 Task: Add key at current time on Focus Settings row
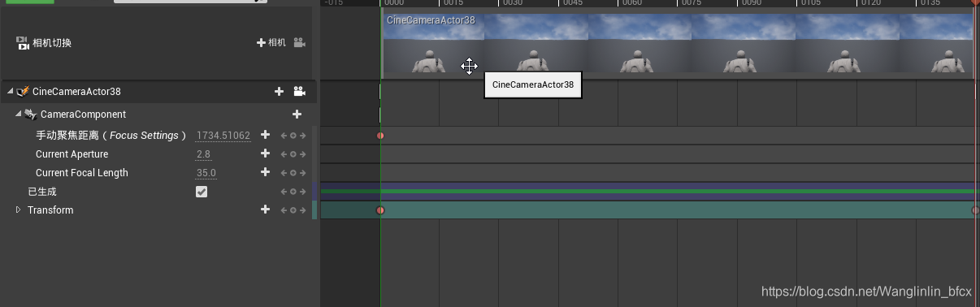[293, 136]
